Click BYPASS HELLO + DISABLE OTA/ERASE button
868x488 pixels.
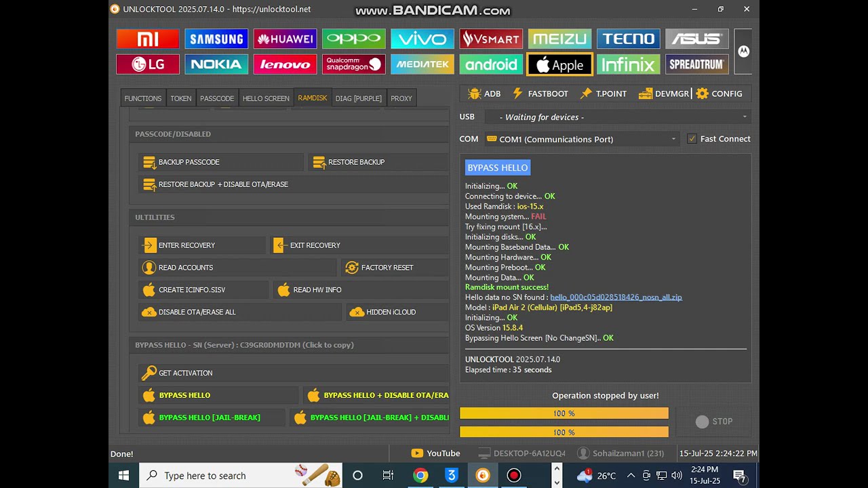tap(376, 395)
